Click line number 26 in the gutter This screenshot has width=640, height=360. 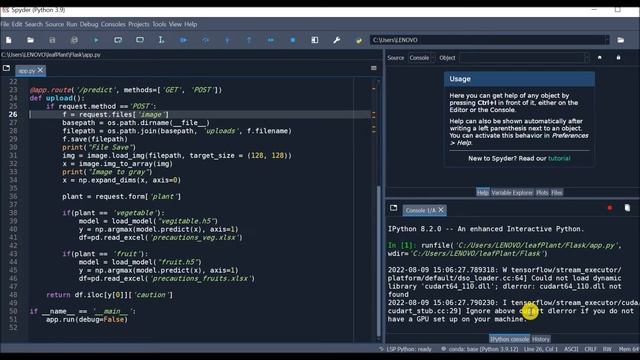(x=13, y=114)
